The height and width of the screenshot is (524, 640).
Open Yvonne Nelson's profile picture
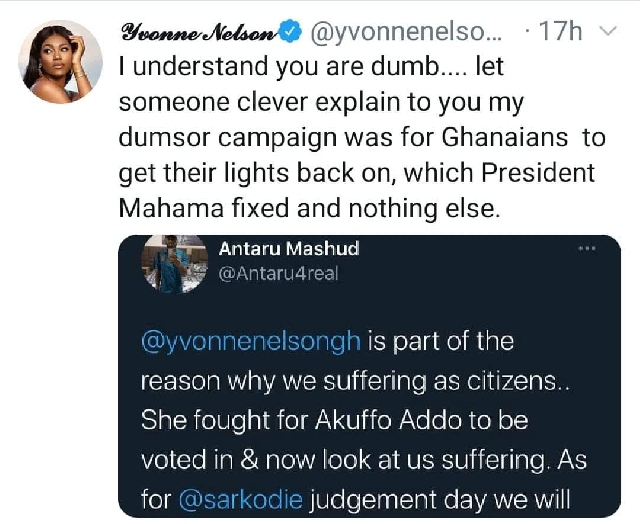click(60, 62)
